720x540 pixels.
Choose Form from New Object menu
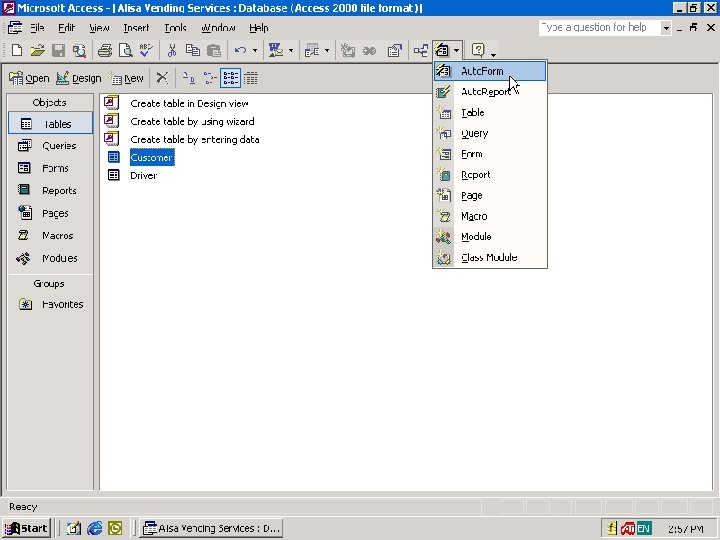click(490, 154)
